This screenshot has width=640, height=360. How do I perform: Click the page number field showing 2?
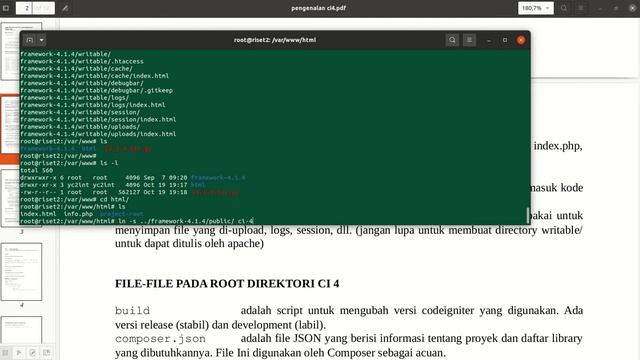tap(24, 8)
